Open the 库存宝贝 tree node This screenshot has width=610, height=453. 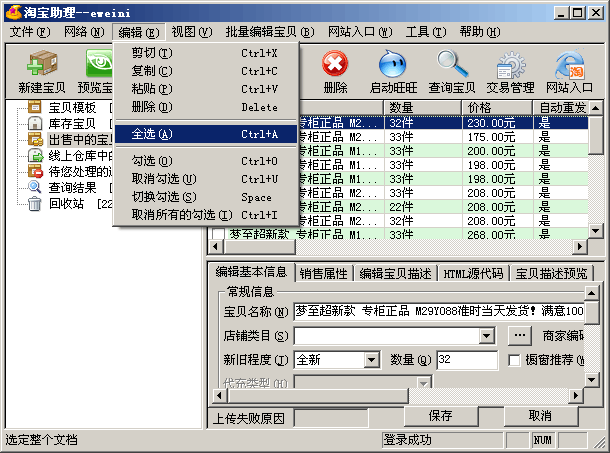click(72, 123)
